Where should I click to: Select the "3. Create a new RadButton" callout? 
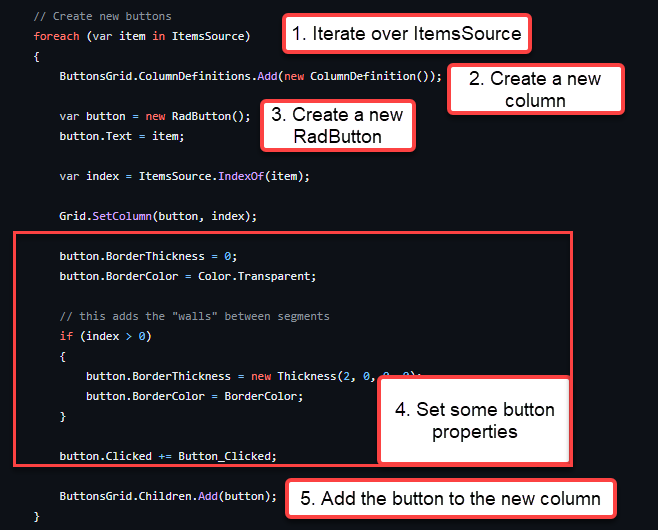337,125
